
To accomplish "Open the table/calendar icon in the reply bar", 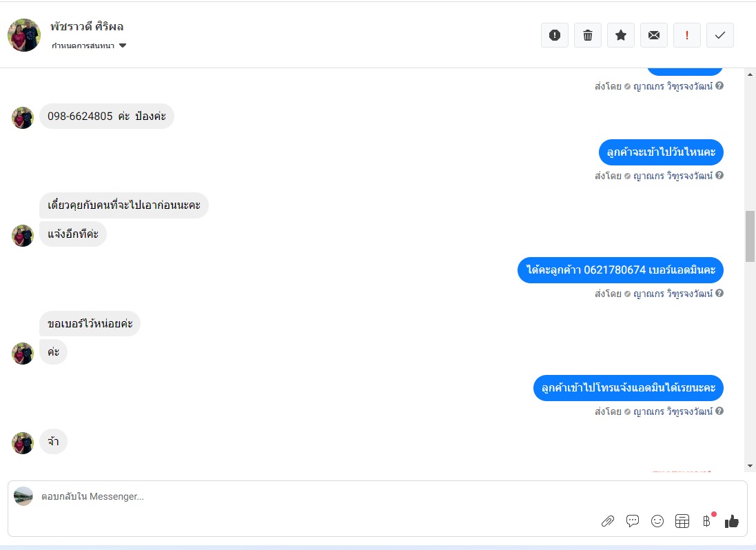I will (682, 521).
